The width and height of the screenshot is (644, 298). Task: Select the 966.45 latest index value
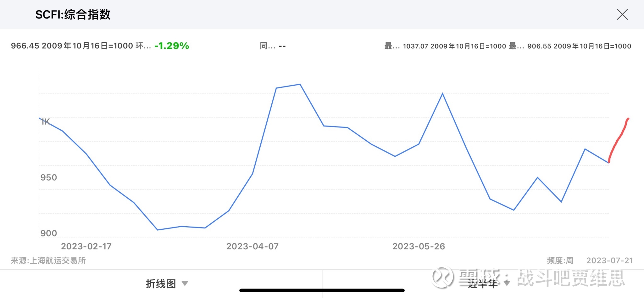(25, 46)
